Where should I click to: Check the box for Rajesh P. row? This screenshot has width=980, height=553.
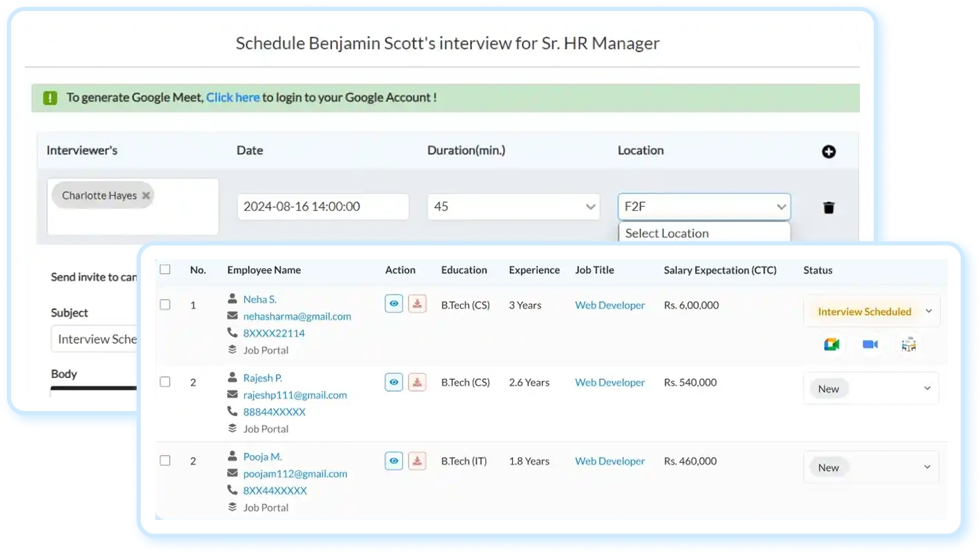click(165, 381)
